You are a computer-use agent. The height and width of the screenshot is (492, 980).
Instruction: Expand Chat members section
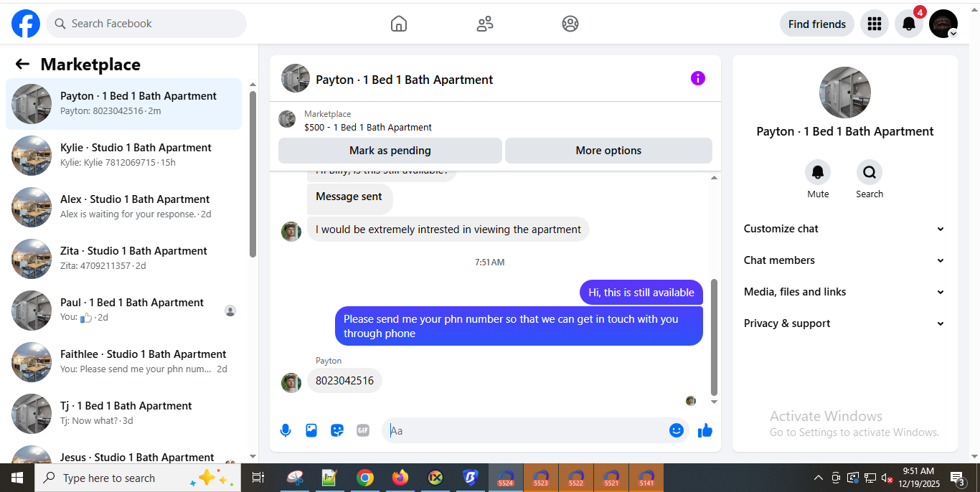pos(844,260)
